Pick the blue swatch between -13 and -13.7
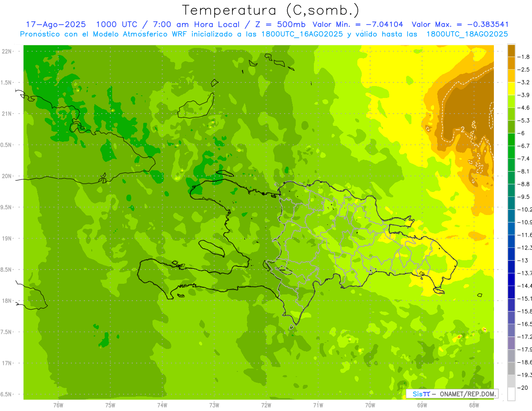The image size is (532, 411). pos(511,266)
